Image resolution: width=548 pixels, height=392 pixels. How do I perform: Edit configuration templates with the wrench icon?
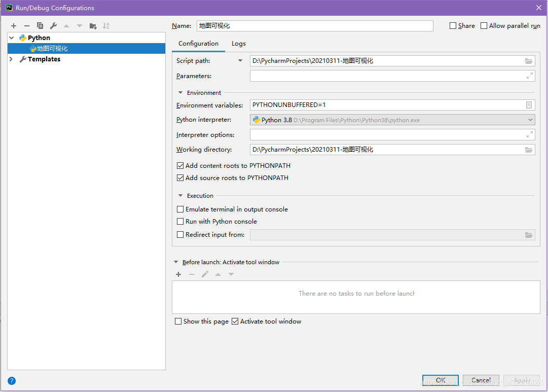click(x=53, y=25)
